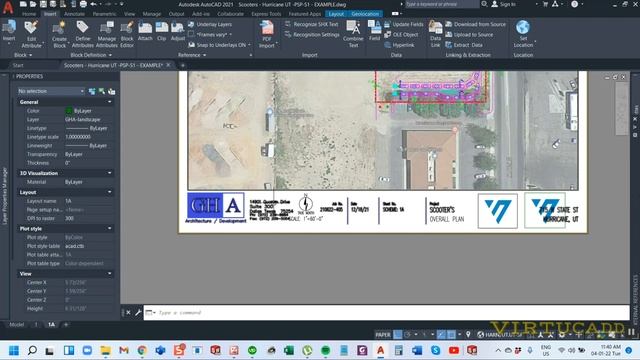The height and width of the screenshot is (360, 640).
Task: Toggle the PAPER space button in status bar
Action: [x=382, y=335]
